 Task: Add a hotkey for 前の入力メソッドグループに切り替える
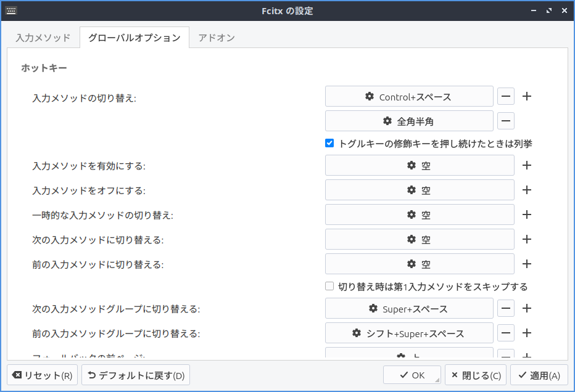pos(527,333)
